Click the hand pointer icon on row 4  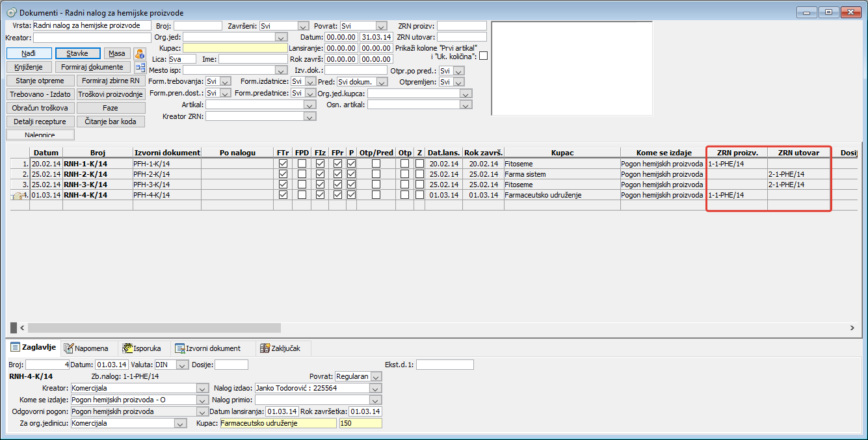click(x=17, y=196)
